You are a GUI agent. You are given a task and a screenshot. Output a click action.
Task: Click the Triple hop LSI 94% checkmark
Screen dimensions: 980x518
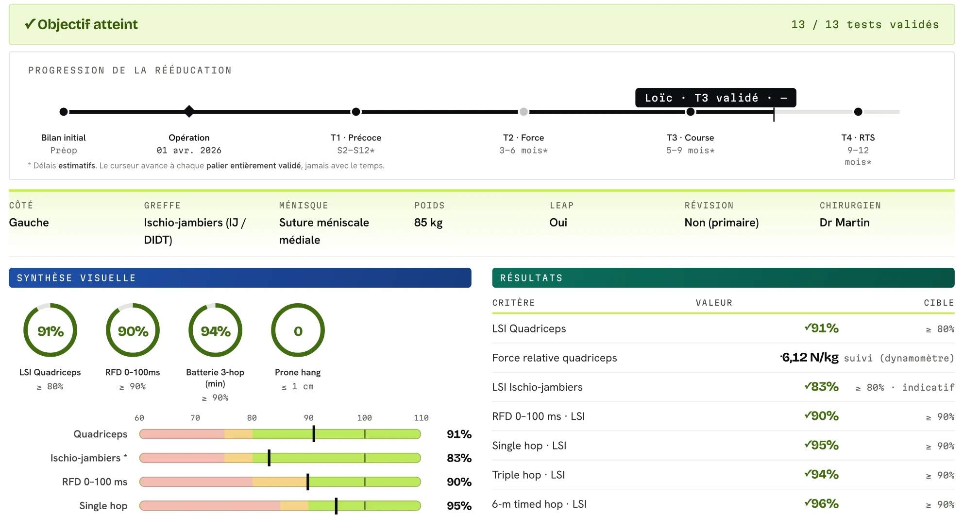click(808, 473)
